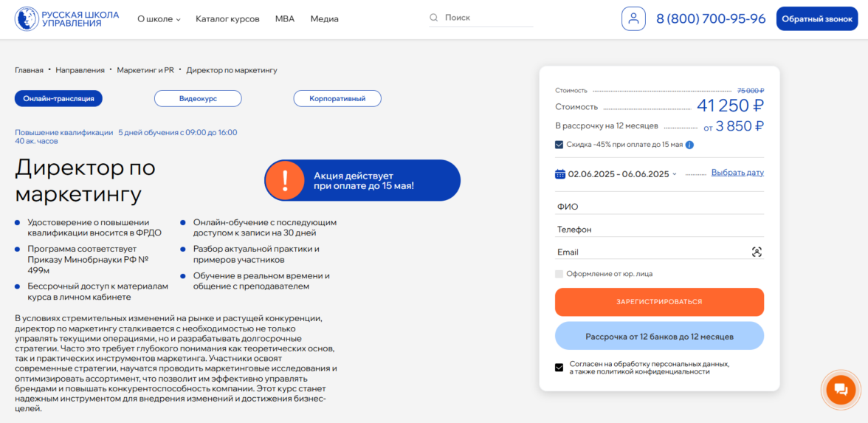The height and width of the screenshot is (423, 868).
Task: Expand the "О школе" menu
Action: click(159, 19)
